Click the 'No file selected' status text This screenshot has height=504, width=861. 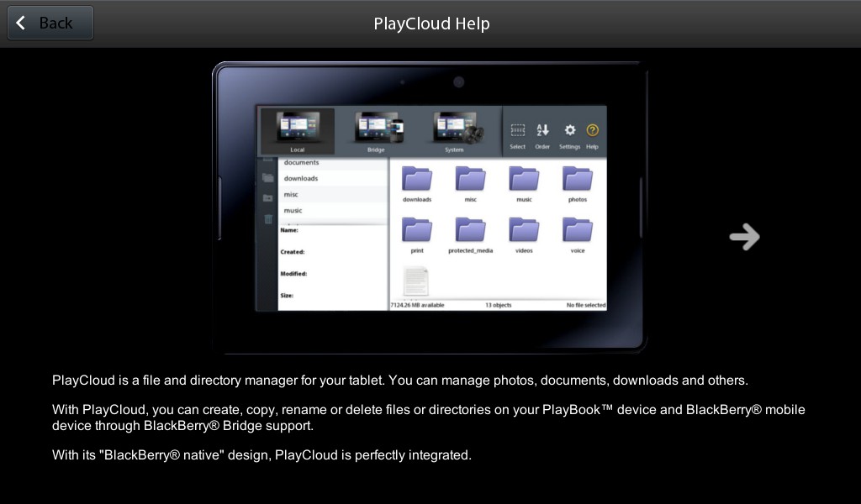pyautogui.click(x=586, y=305)
